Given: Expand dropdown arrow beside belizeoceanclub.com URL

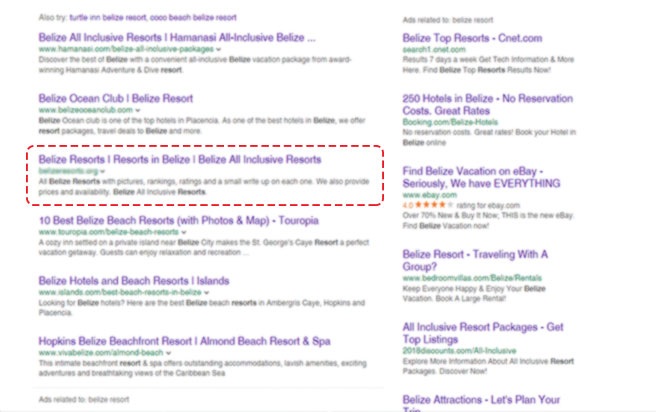Looking at the screenshot, I should pos(138,110).
